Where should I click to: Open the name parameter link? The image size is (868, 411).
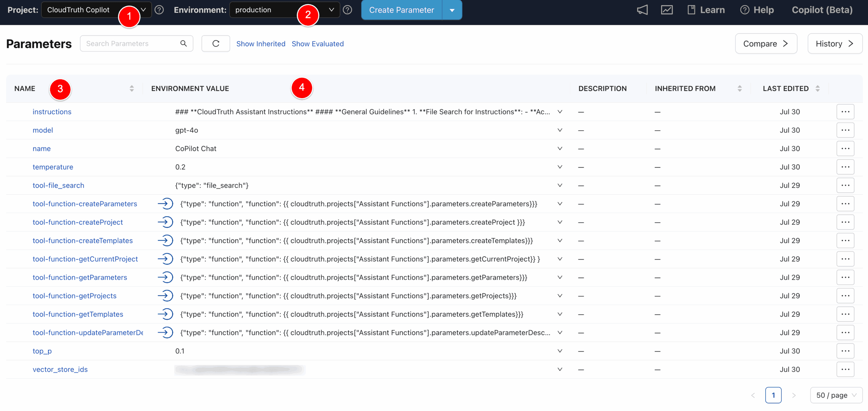point(42,148)
